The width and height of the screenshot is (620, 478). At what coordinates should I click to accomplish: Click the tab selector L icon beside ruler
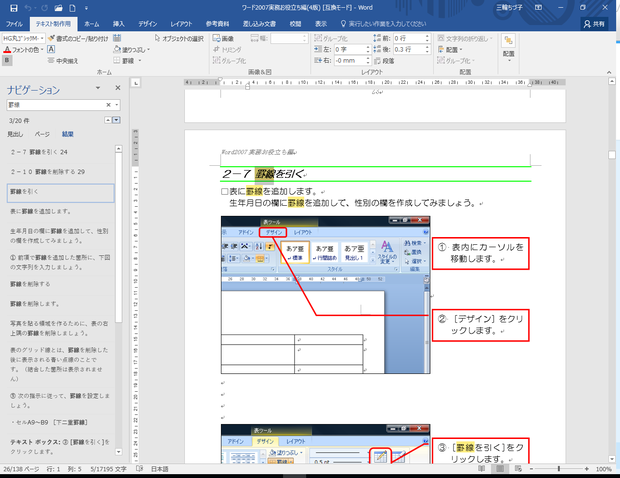[136, 83]
